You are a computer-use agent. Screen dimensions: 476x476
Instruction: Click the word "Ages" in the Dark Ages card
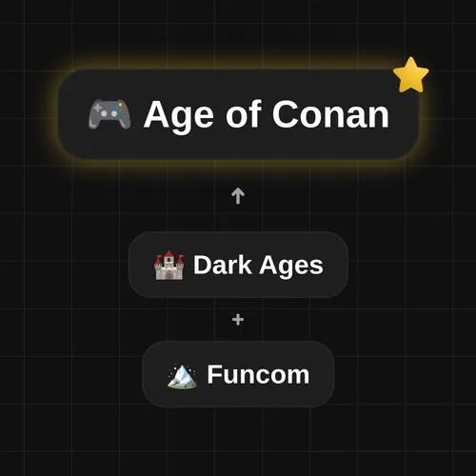tap(291, 267)
